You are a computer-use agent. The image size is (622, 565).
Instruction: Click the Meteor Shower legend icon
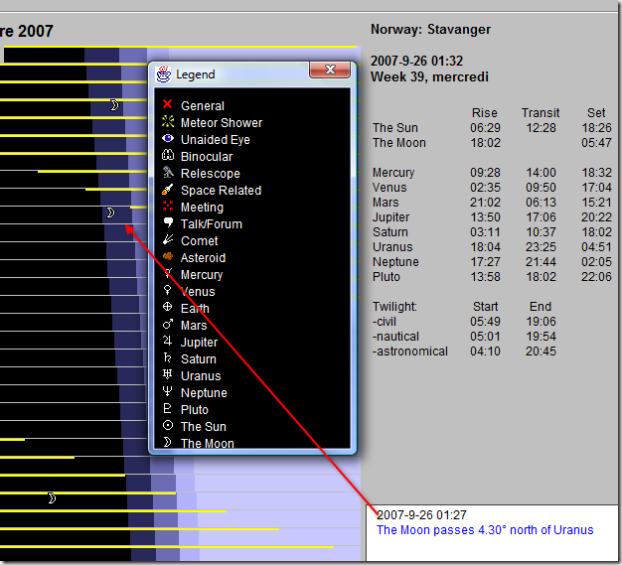(167, 122)
